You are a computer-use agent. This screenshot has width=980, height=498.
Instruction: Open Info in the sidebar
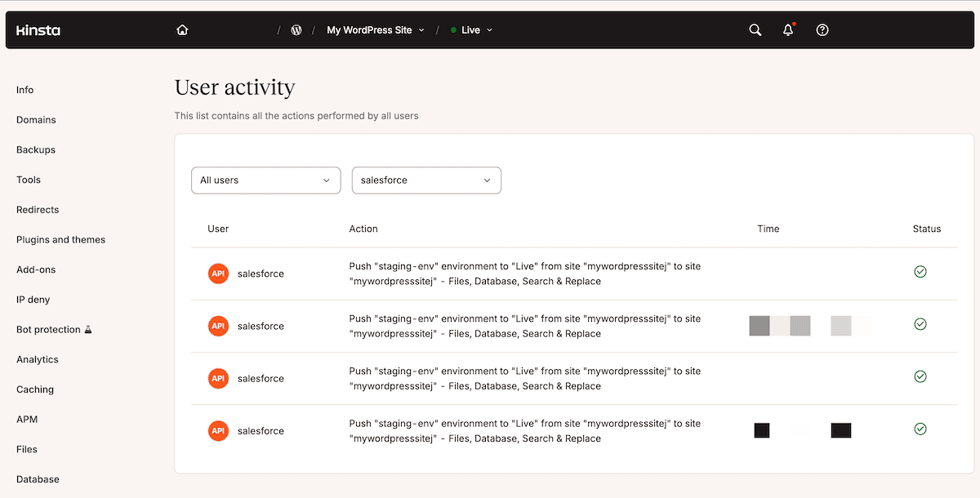[x=25, y=90]
